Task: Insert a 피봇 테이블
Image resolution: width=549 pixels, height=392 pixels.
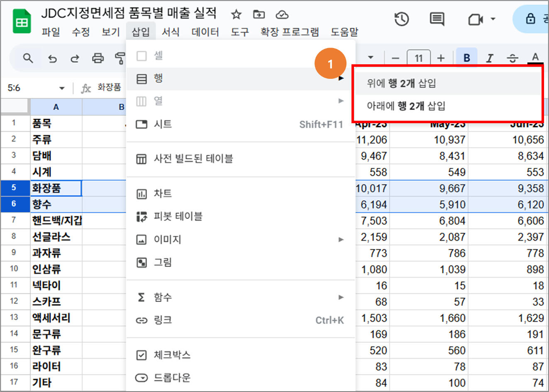Action: [241, 217]
